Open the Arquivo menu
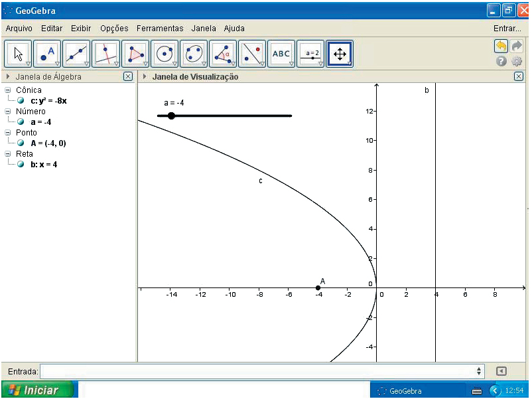This screenshot has height=401, width=532. (x=19, y=29)
